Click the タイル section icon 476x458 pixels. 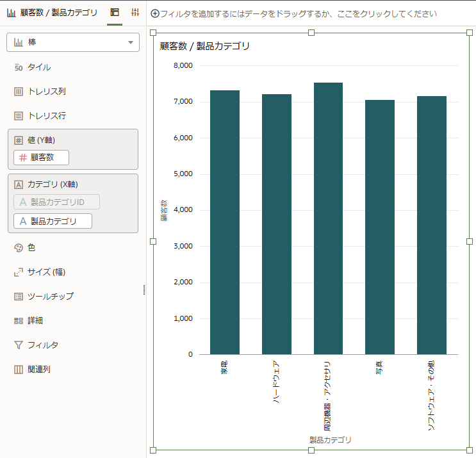coord(19,67)
